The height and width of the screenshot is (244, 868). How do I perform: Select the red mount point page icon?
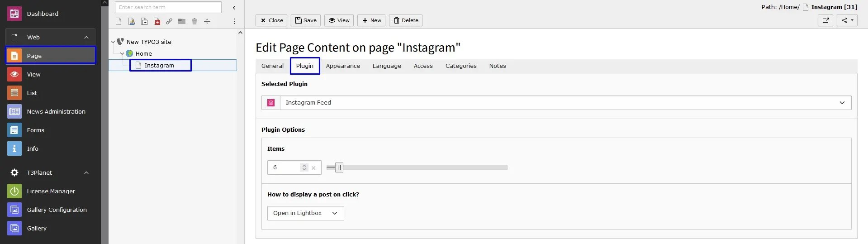(157, 21)
